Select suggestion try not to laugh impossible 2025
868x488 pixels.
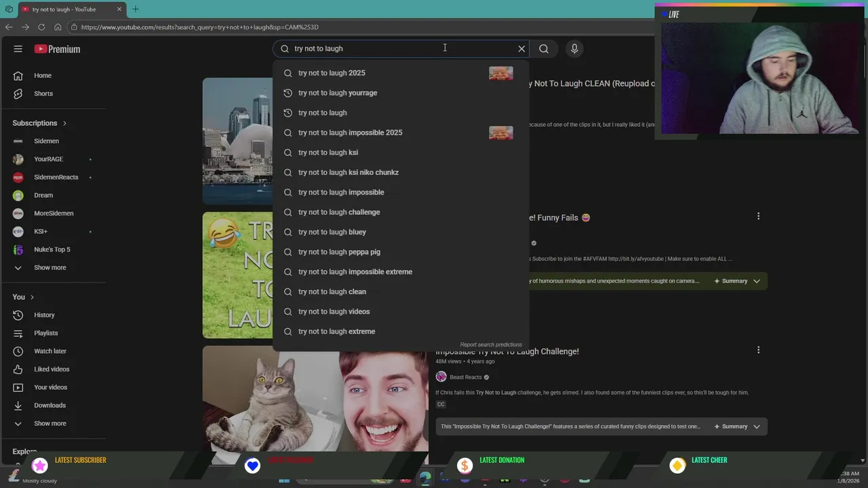[x=401, y=133]
